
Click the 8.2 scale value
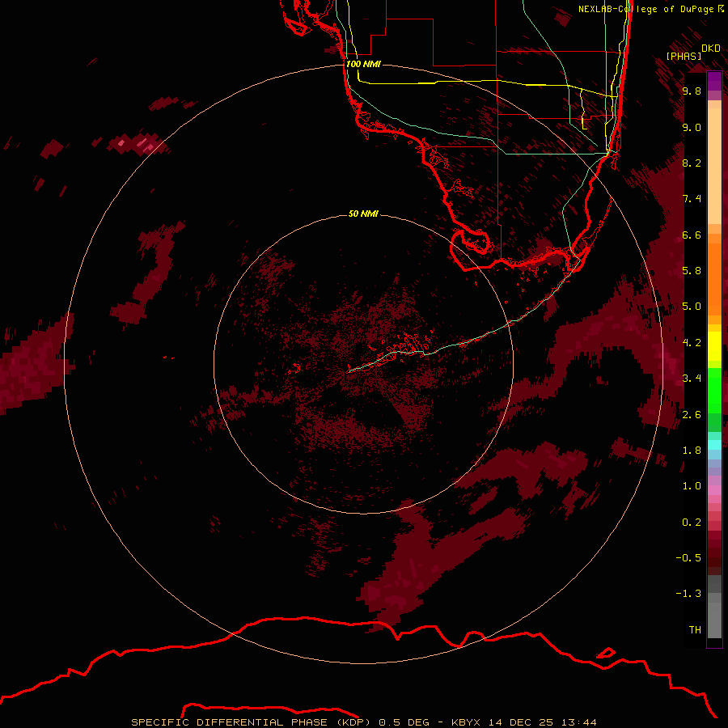(x=692, y=163)
